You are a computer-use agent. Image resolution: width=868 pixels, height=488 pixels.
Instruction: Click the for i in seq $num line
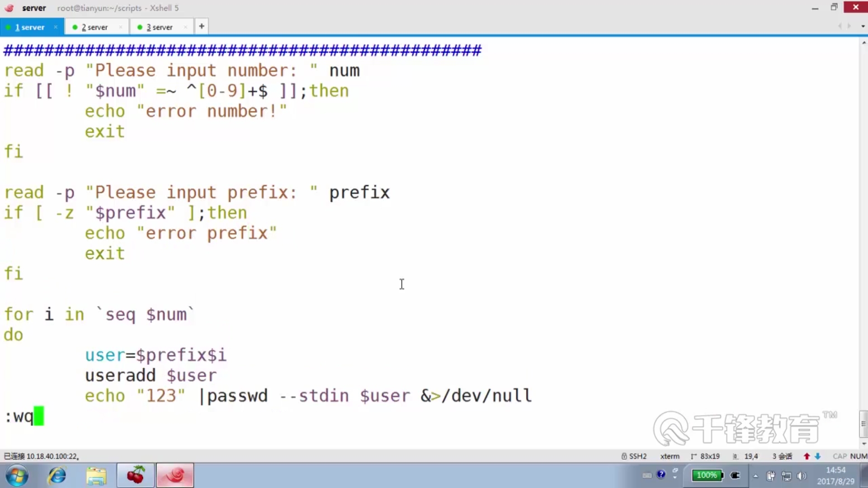pyautogui.click(x=99, y=314)
